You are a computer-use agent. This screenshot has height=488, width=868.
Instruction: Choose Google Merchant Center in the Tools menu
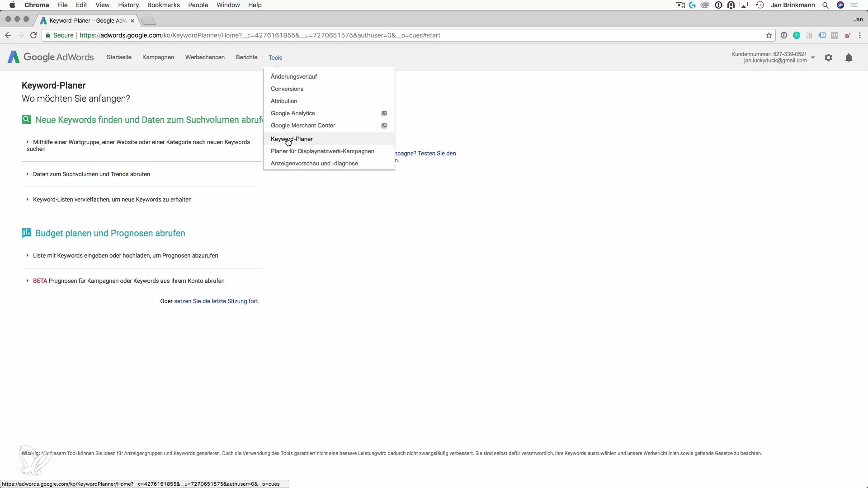click(329, 125)
